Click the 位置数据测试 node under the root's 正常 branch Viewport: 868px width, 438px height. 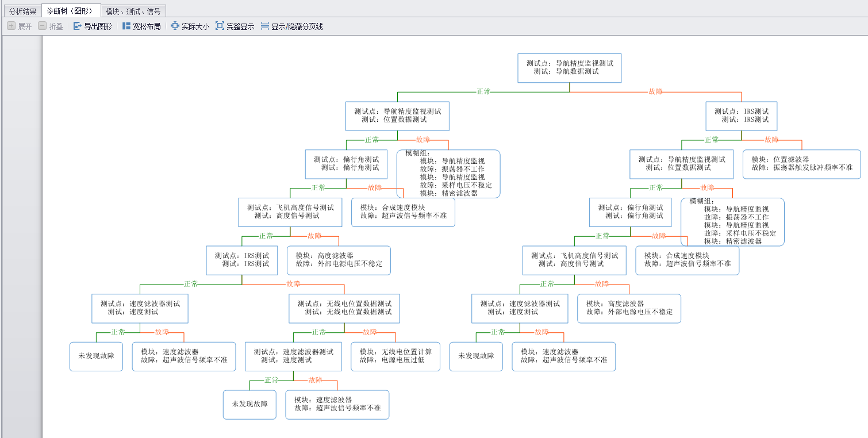pos(397,116)
